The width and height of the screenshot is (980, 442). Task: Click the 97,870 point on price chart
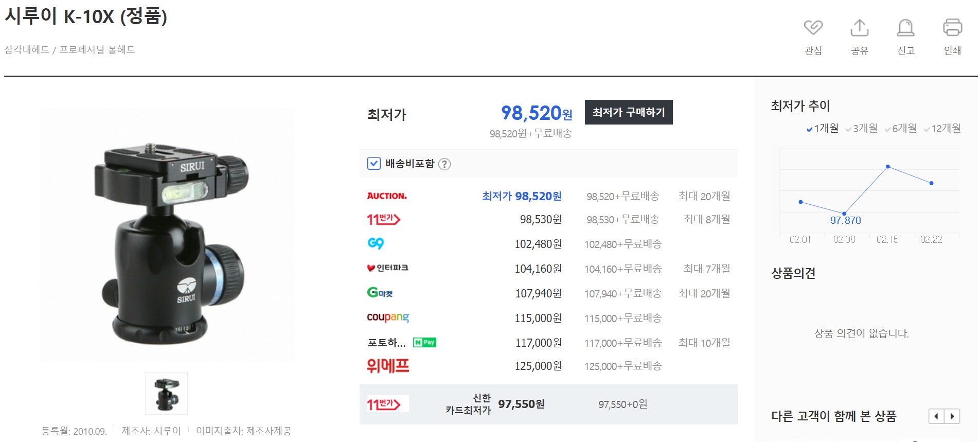click(844, 213)
